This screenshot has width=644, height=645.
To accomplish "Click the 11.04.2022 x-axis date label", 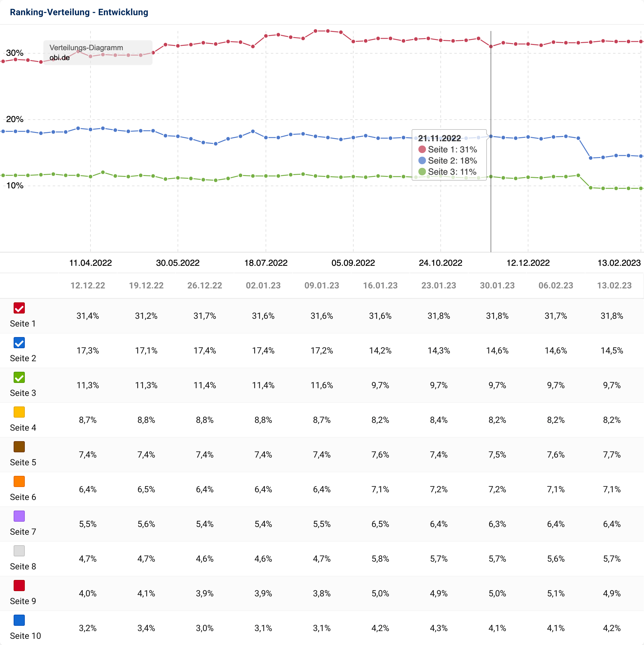I will 90,263.
